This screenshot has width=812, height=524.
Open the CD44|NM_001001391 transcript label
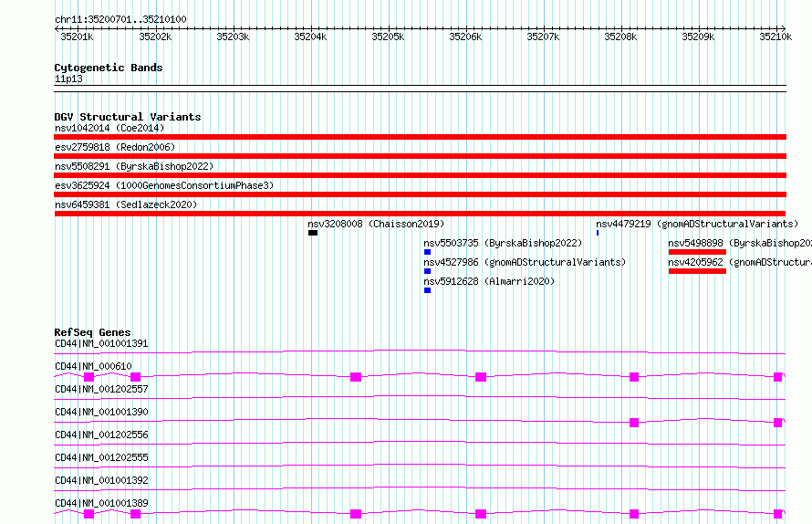101,343
